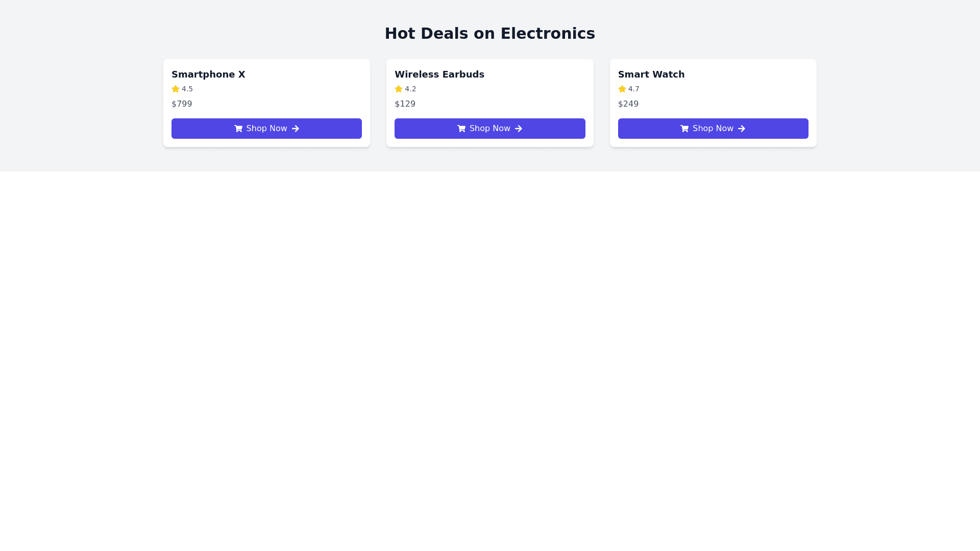Select the Wireless Earbuds product title
The height and width of the screenshot is (551, 980).
point(439,74)
